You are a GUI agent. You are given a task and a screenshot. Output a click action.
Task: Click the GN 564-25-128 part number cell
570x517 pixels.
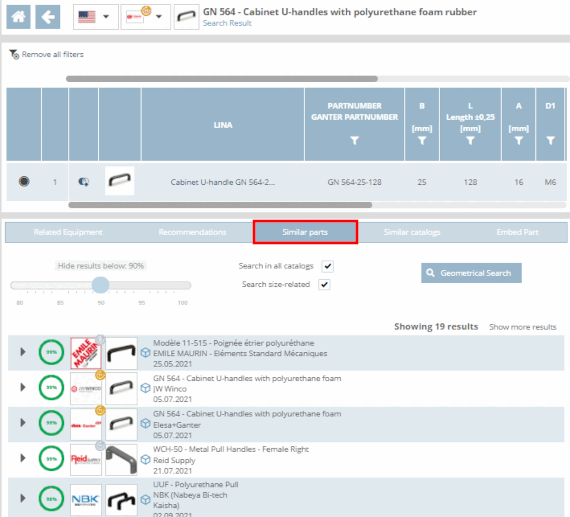pos(354,182)
